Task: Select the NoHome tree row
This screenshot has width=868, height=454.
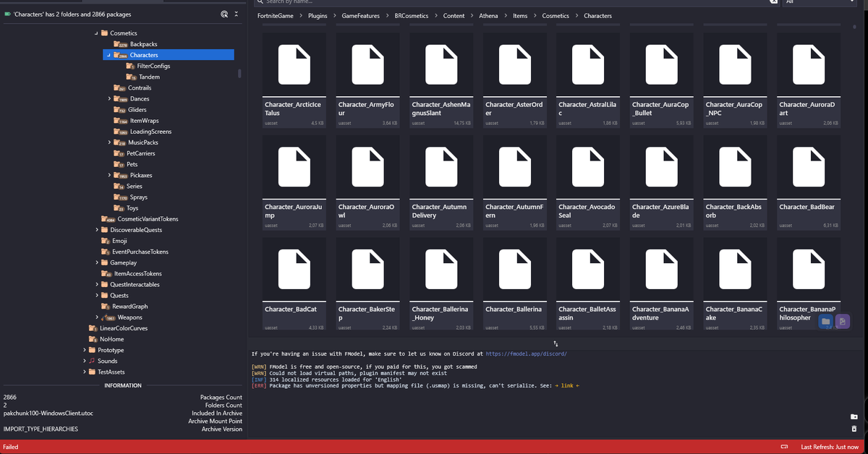Action: click(105, 339)
